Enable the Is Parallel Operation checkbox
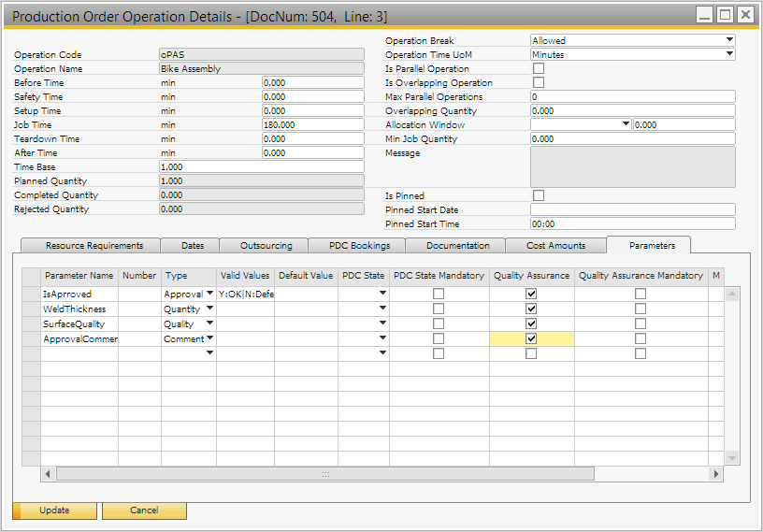 coord(539,69)
